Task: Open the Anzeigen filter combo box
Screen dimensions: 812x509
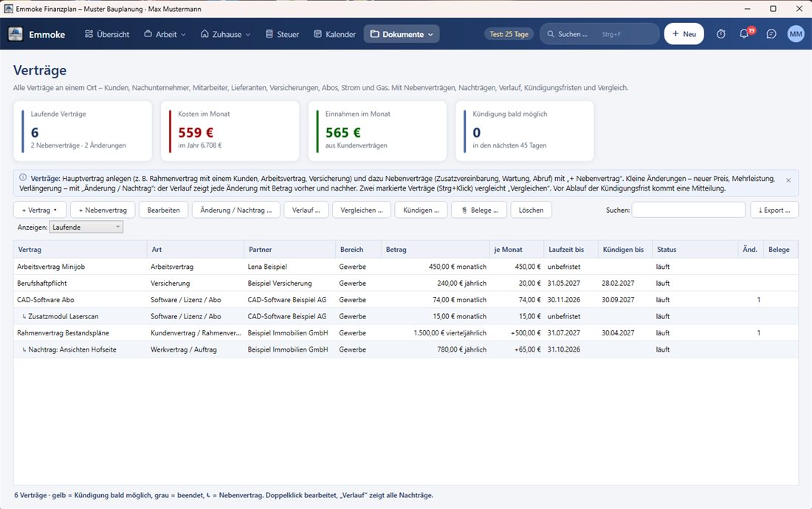Action: click(86, 227)
